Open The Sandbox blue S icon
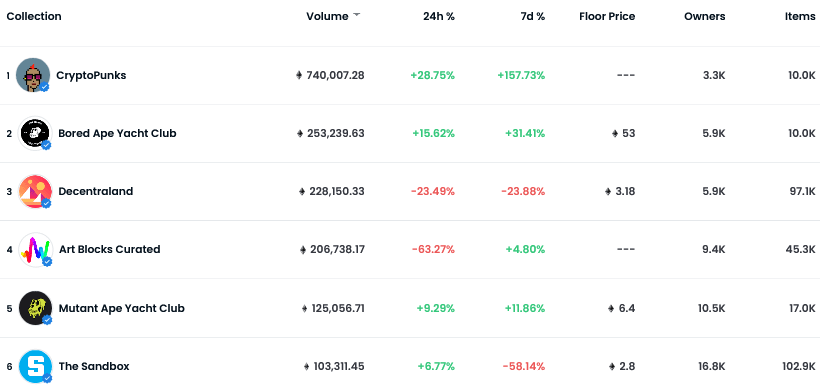 [35, 366]
